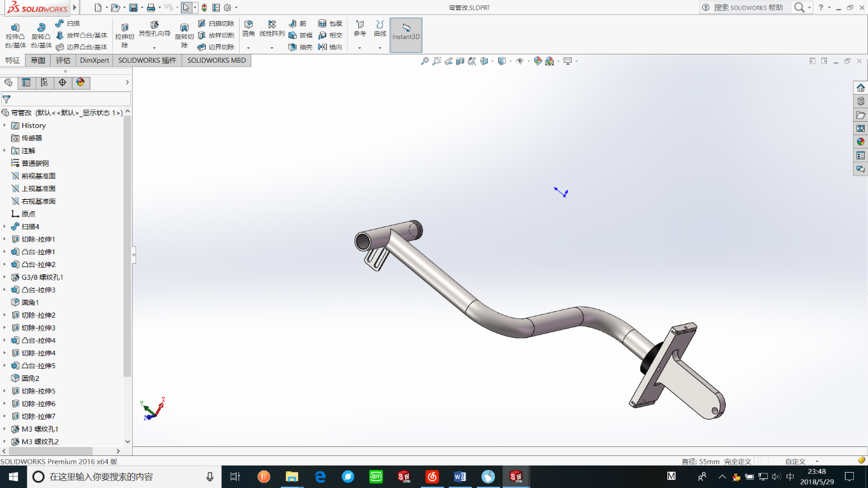Click the 镜向 mirror feature tool

pos(330,47)
